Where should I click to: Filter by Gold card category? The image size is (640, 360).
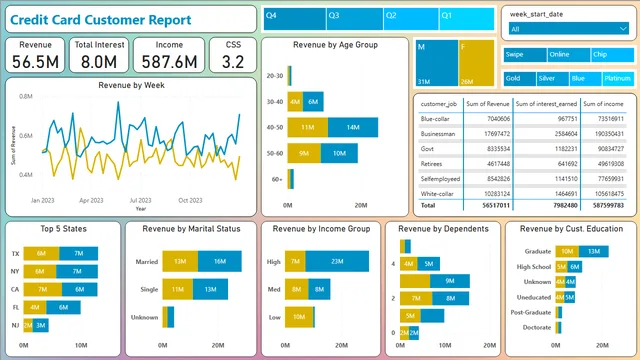click(520, 79)
